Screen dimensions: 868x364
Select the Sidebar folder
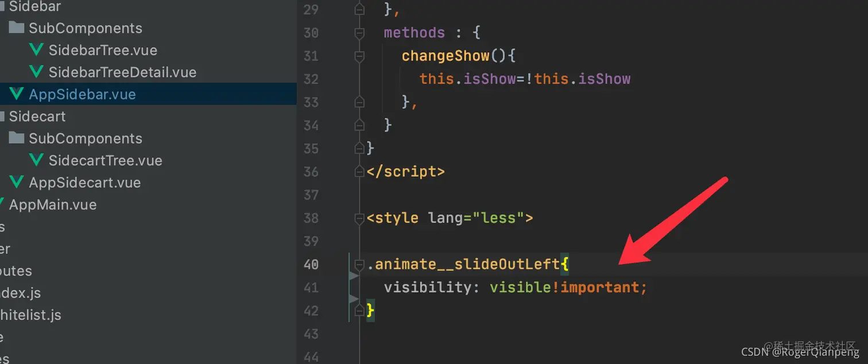[x=34, y=7]
